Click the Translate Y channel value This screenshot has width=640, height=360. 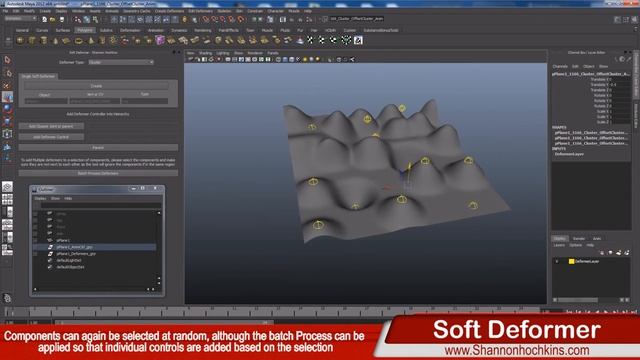620,84
